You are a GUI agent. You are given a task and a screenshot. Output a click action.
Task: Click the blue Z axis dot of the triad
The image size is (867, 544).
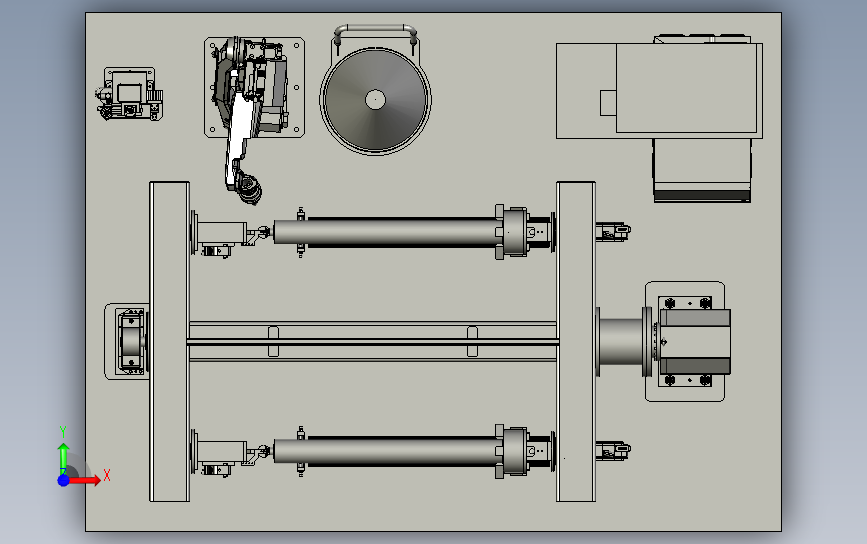coord(64,480)
